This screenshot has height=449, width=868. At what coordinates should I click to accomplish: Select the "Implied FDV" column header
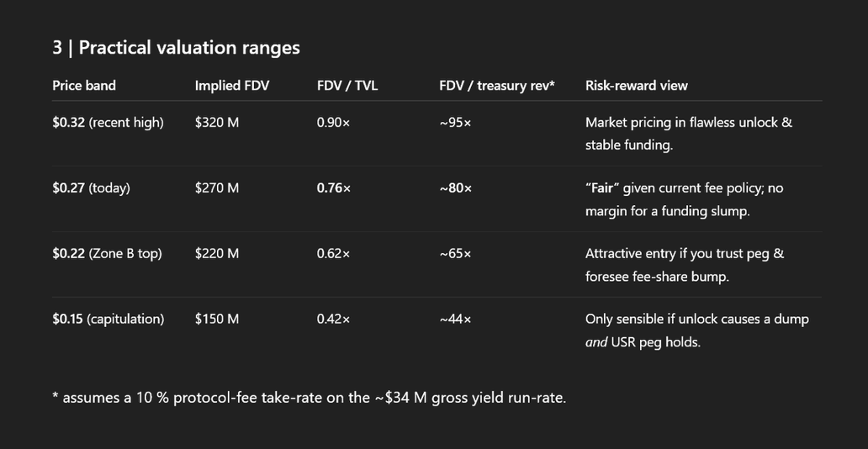pyautogui.click(x=232, y=85)
